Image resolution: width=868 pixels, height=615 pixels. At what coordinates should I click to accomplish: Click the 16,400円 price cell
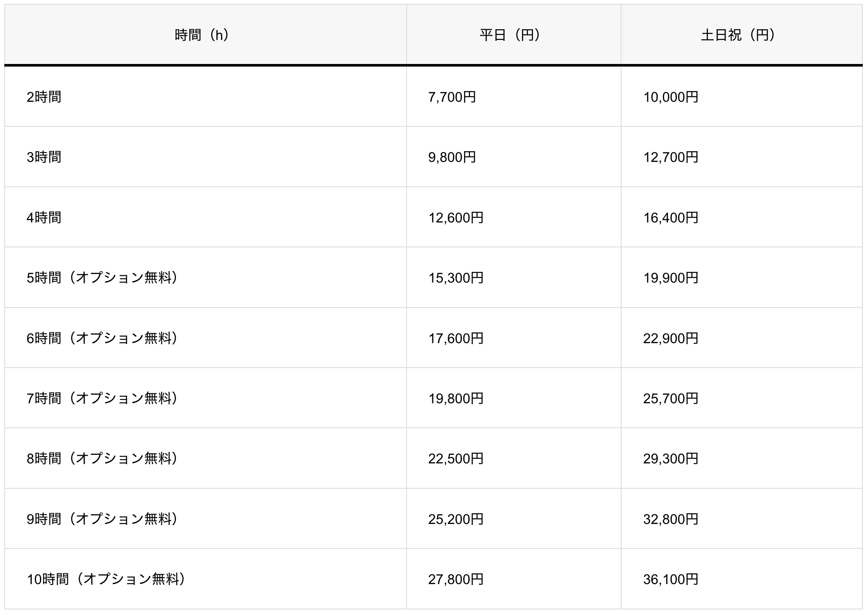pos(671,218)
